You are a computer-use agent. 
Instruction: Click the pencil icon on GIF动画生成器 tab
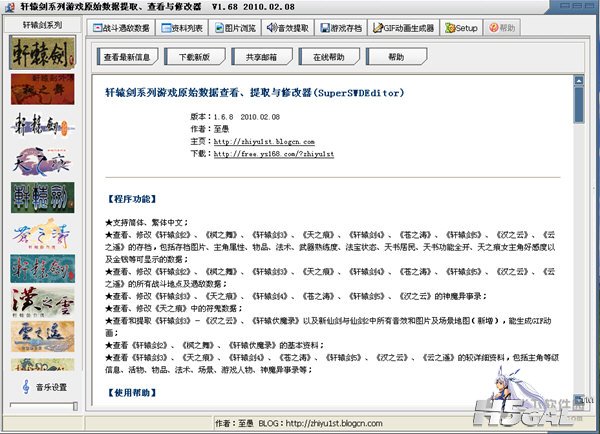[x=378, y=28]
